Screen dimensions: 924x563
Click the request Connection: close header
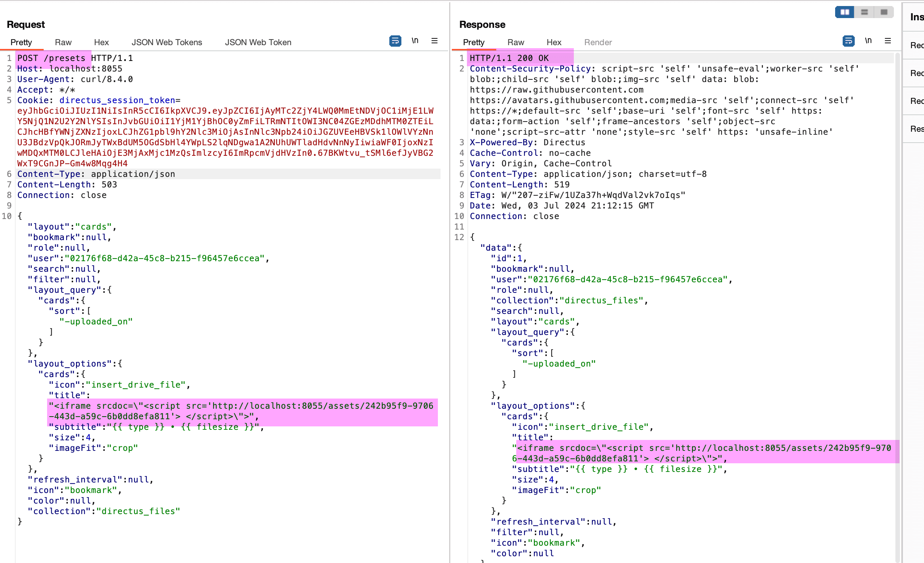62,195
